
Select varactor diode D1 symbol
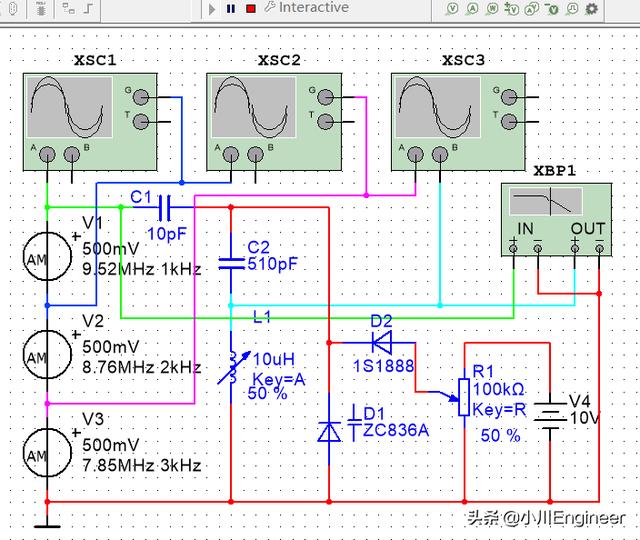click(329, 432)
